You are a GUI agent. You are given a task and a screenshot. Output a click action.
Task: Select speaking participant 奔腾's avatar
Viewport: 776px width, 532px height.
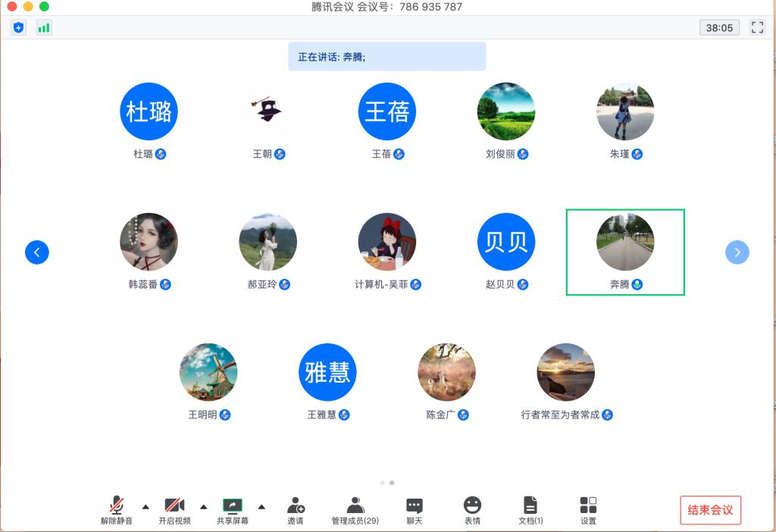tap(625, 243)
